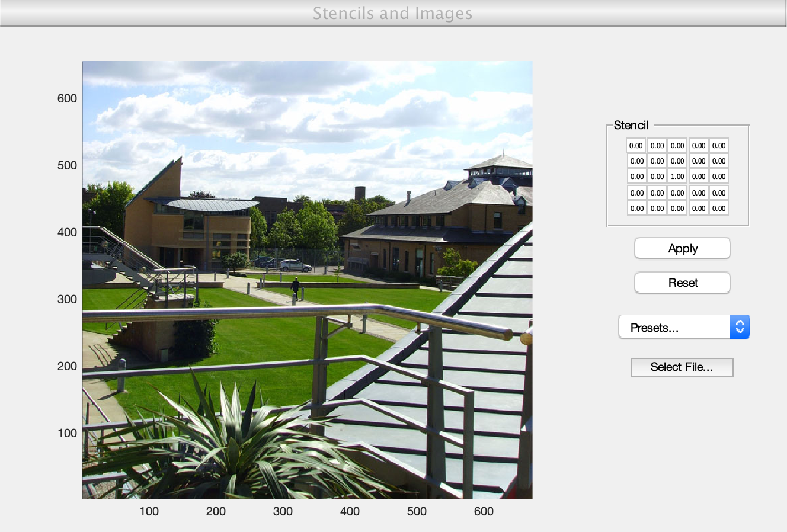This screenshot has width=787, height=532.
Task: Pick stencil cell in row 5, column 1
Action: coord(637,208)
